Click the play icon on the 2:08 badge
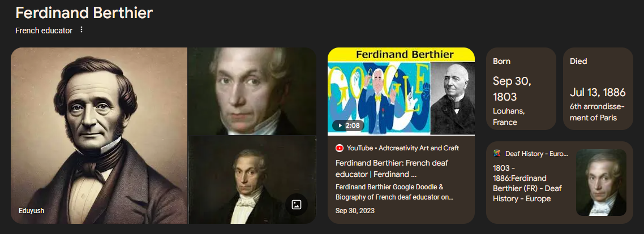This screenshot has height=234, width=644. [339, 125]
